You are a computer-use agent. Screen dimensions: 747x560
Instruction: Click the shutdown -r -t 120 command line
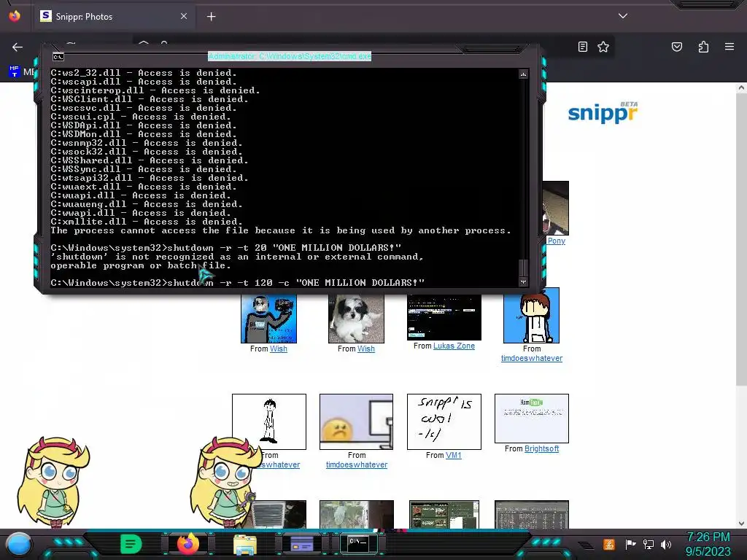(x=238, y=283)
